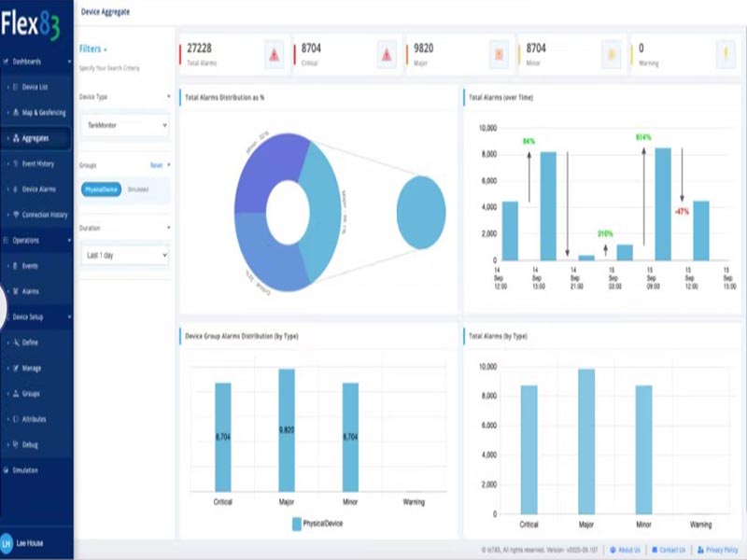The width and height of the screenshot is (747, 560).
Task: Click the LH user avatar
Action: point(7,543)
